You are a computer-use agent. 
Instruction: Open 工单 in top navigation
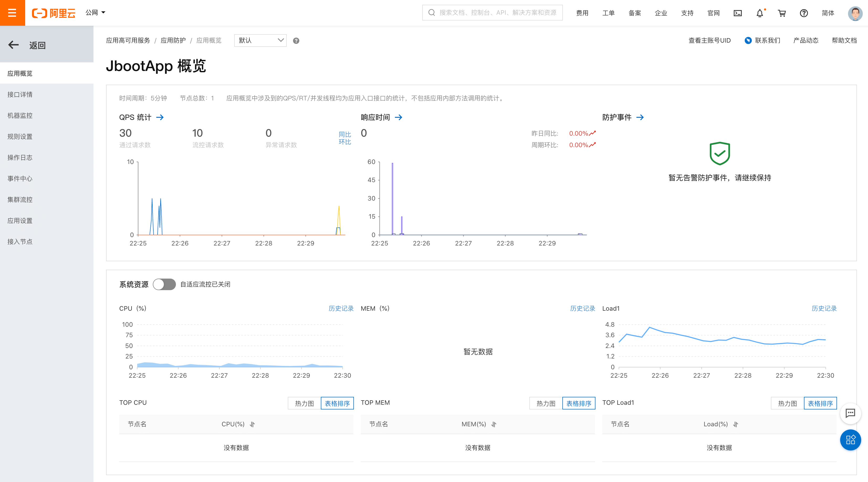click(608, 13)
